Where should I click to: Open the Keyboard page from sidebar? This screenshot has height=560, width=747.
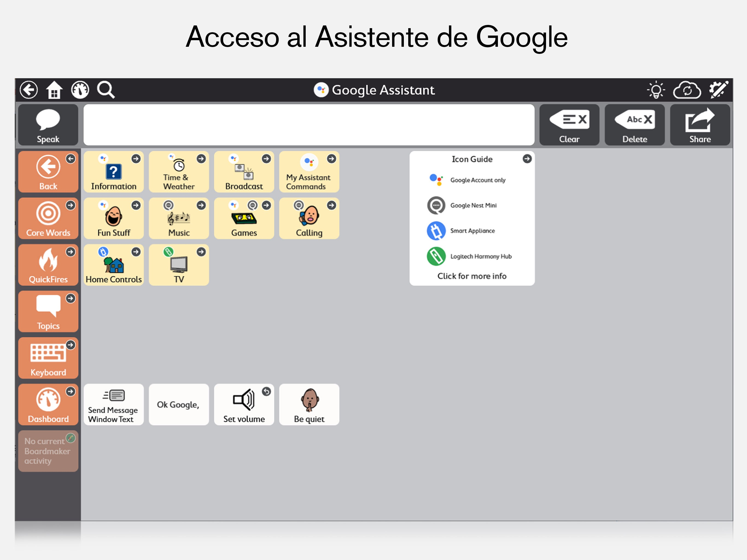(48, 358)
